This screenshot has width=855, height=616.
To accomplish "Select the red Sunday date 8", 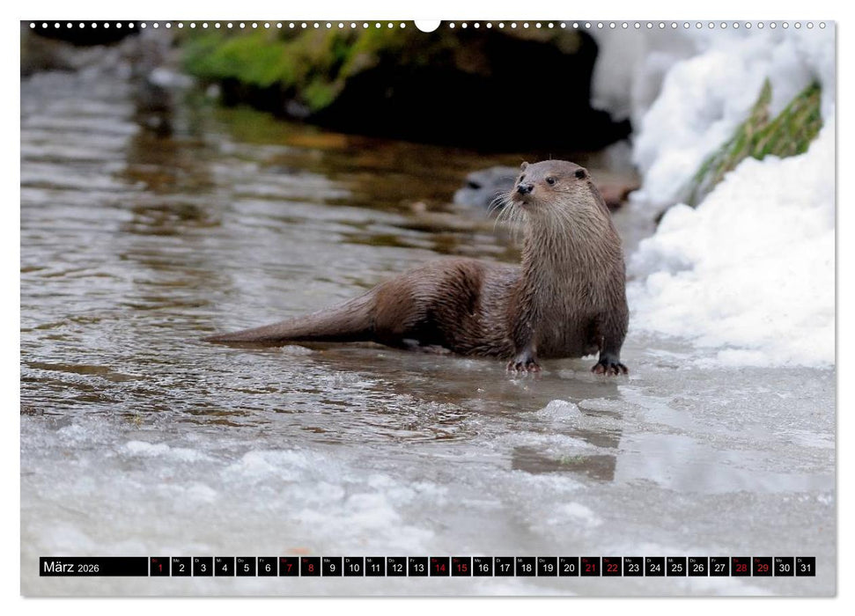I will (x=311, y=569).
